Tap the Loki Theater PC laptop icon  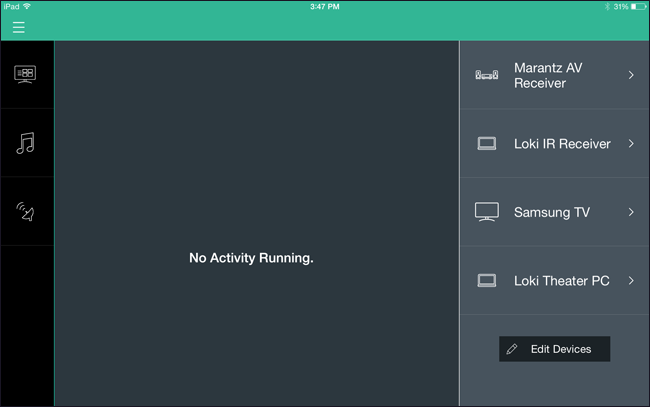pyautogui.click(x=487, y=281)
